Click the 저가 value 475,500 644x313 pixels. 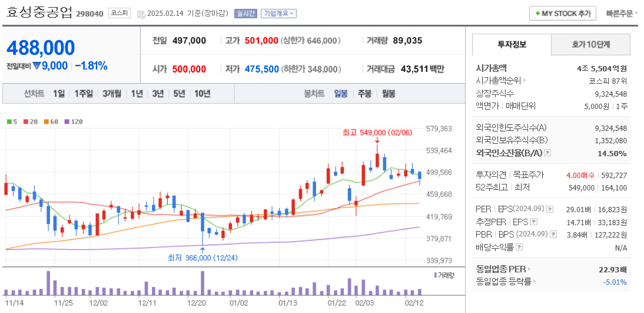261,69
